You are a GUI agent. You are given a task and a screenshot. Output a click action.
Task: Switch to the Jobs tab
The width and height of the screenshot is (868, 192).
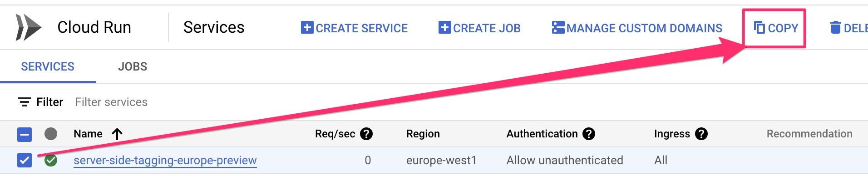tap(133, 66)
